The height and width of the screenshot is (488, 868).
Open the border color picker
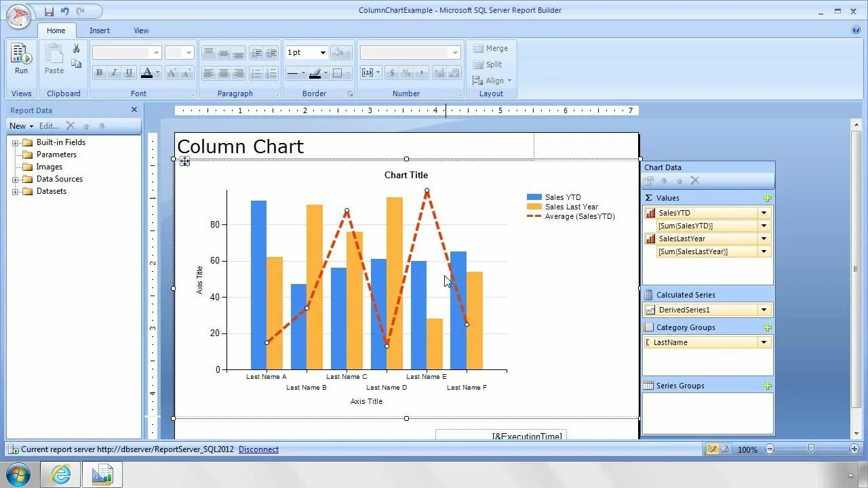pos(318,73)
